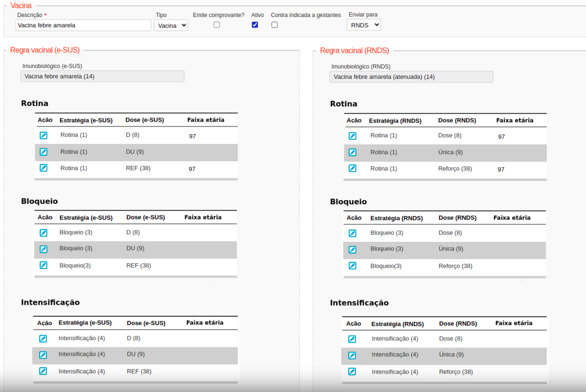
Task: Click Intensificação (4) cell beside DU (9)
Action: pos(82,354)
